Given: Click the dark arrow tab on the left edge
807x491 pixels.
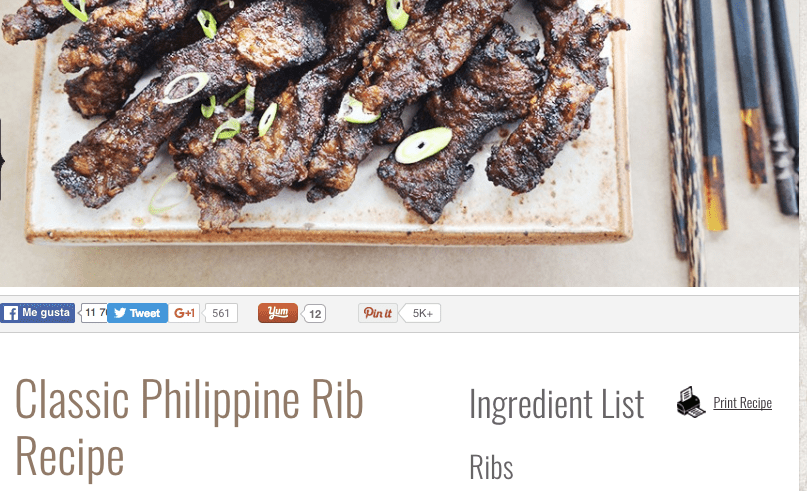Looking at the screenshot, I should 2,160.
